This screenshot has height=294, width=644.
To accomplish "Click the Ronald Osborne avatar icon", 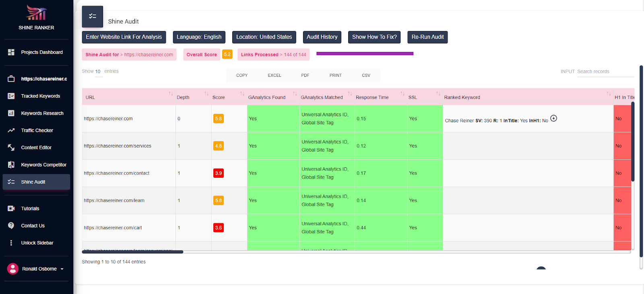I will coord(13,269).
